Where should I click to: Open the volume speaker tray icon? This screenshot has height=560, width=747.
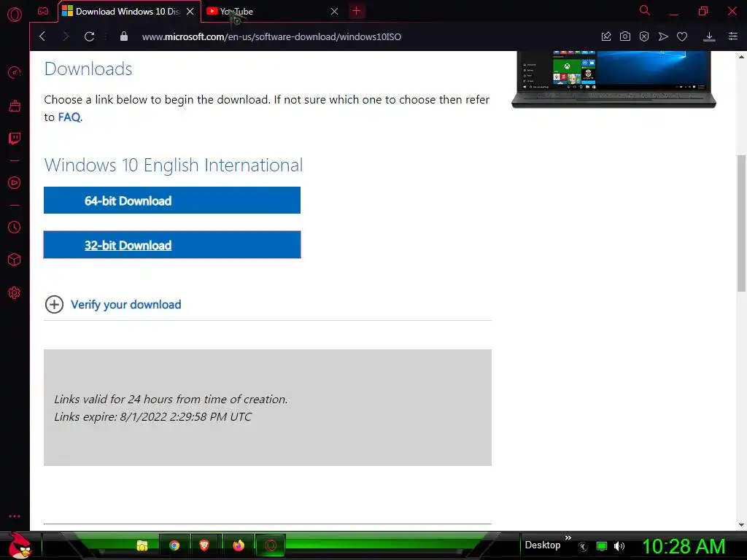point(619,546)
